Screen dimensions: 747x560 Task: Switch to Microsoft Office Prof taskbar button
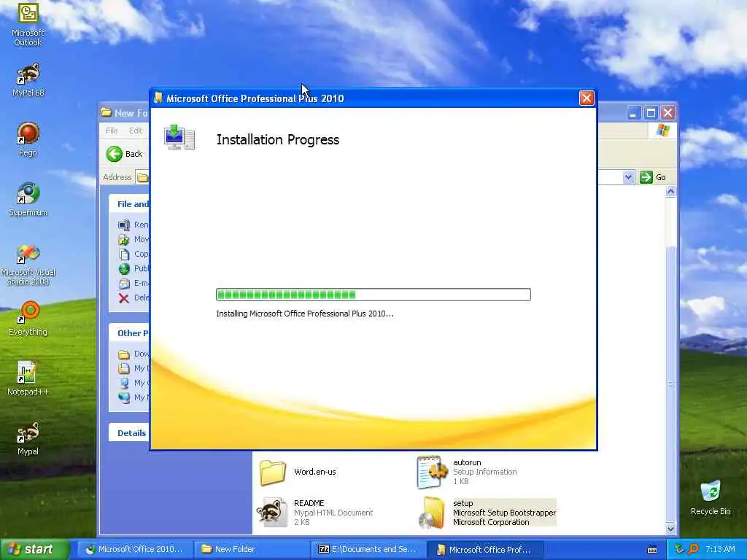(x=485, y=550)
